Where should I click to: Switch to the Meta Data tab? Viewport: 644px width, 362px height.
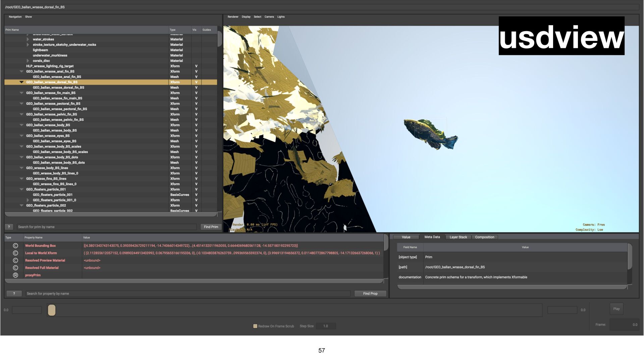coord(432,237)
